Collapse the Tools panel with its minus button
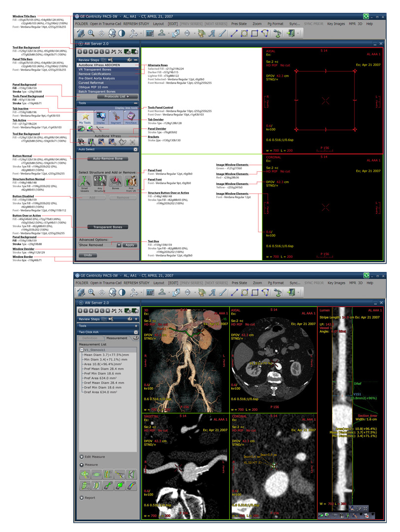 tap(136, 103)
